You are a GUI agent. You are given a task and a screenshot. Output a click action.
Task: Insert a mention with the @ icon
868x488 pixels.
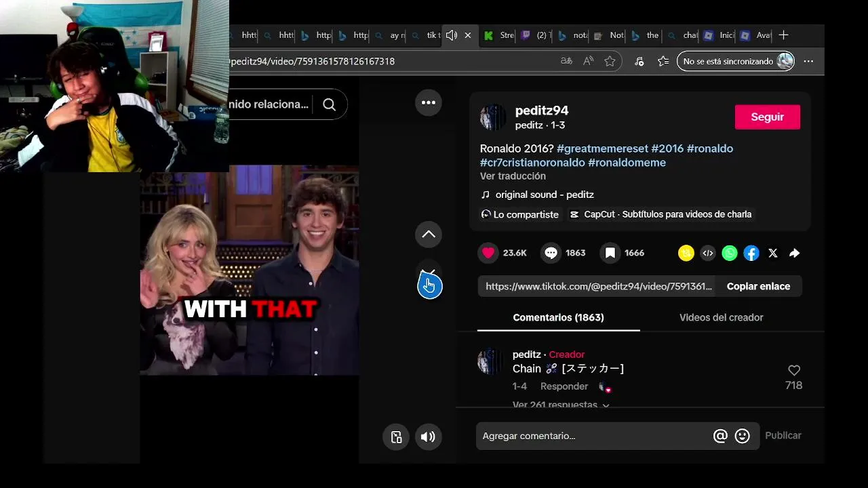[720, 436]
